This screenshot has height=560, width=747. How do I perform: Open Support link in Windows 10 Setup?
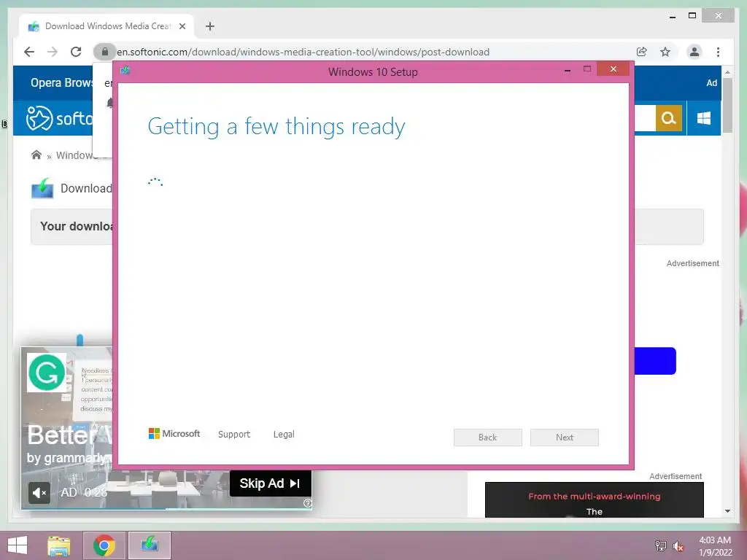(x=234, y=435)
